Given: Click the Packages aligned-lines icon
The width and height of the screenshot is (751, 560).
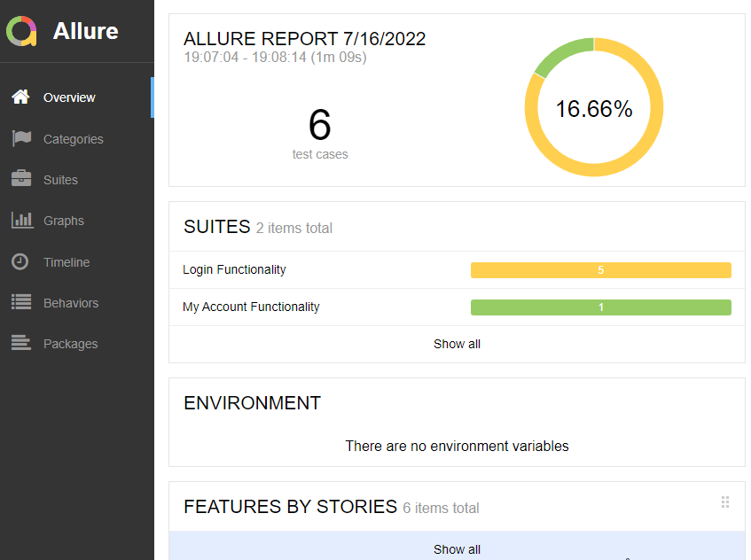Looking at the screenshot, I should 21,343.
